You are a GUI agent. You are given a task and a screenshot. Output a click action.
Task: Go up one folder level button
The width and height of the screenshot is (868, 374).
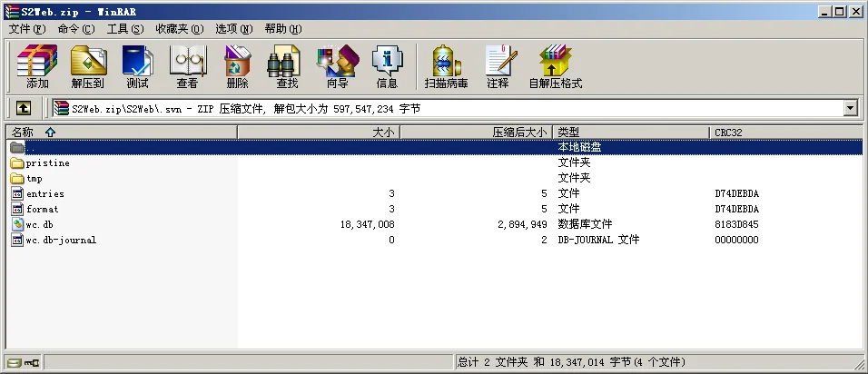(24, 108)
